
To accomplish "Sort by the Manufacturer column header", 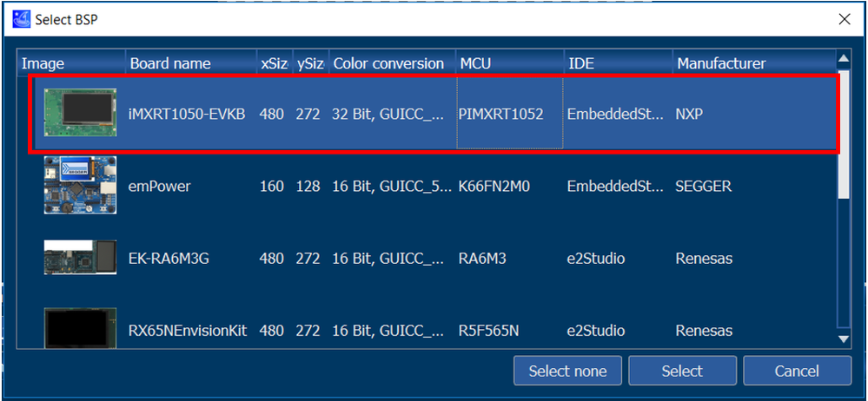I will tap(721, 63).
